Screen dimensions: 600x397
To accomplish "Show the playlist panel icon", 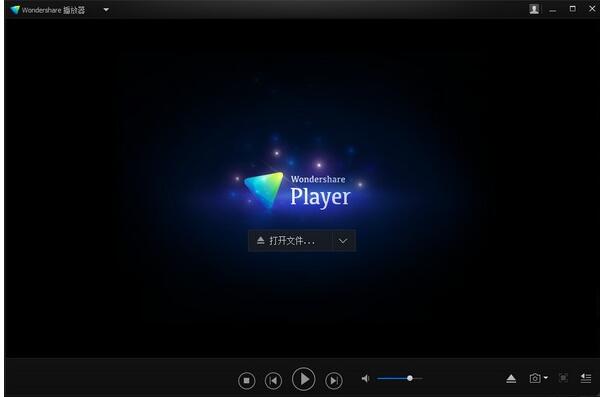I will coord(586,378).
